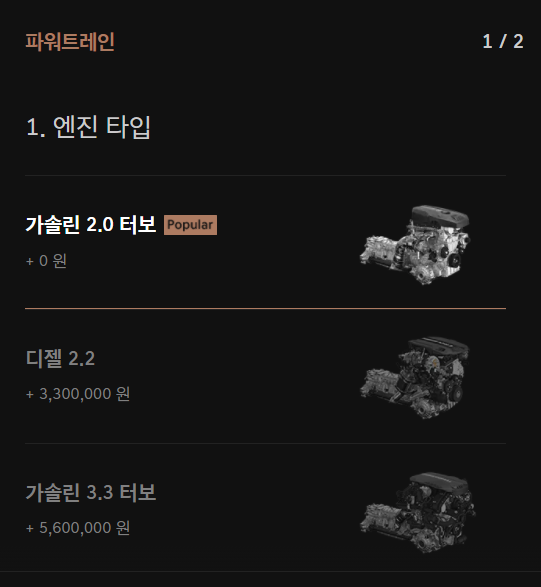Screen dimensions: 541x587
Task: Click the divider line between 디젤 2.2 and 가솔린 3.3
Action: (265, 443)
